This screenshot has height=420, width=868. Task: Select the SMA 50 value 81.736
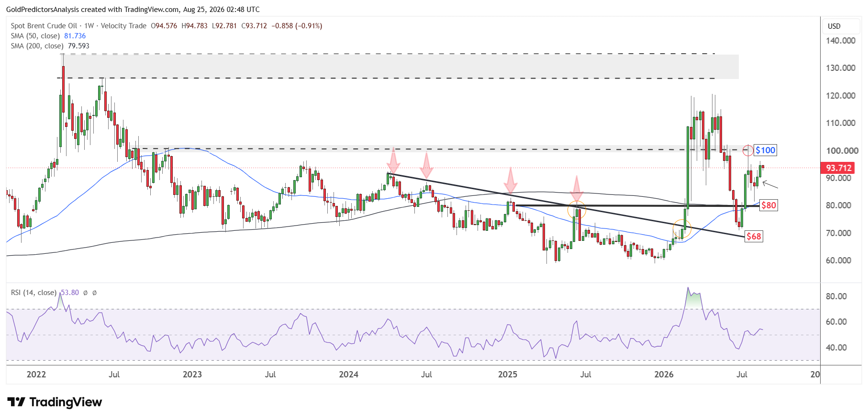pos(75,36)
